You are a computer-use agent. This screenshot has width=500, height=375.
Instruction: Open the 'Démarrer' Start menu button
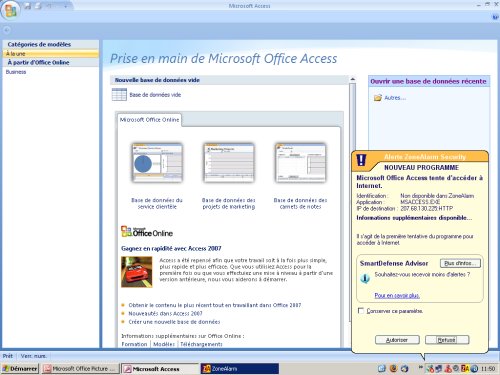tap(20, 369)
